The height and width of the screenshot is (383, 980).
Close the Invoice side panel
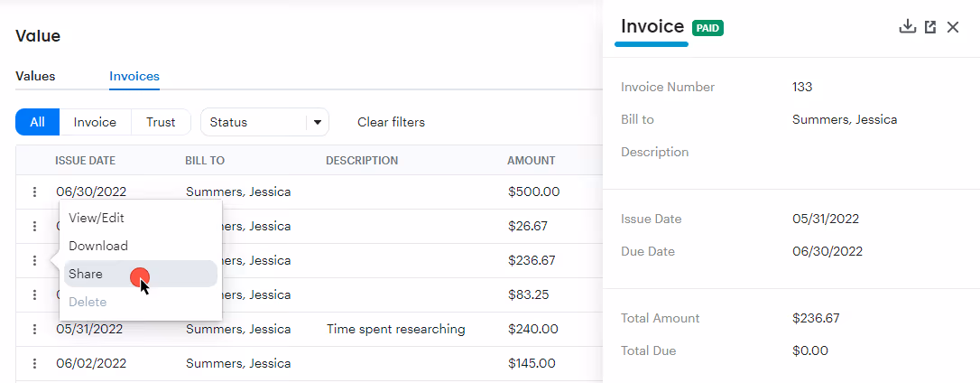pyautogui.click(x=953, y=27)
